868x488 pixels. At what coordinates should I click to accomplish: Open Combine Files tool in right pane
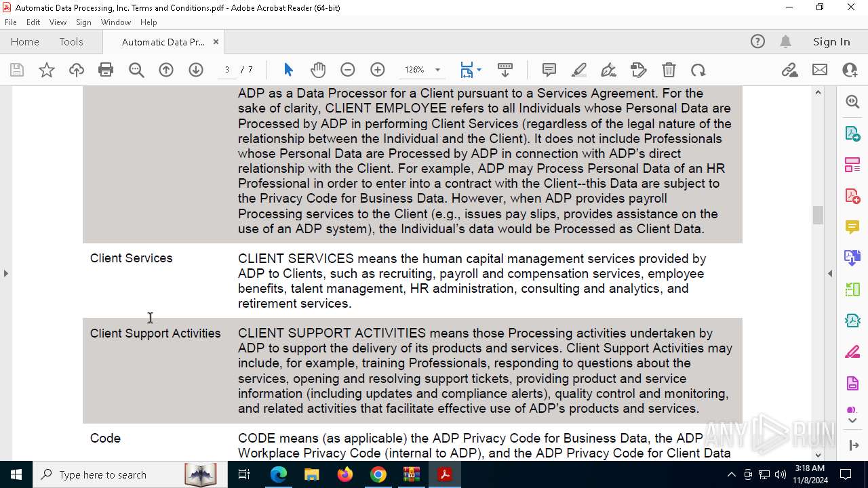pos(852,258)
